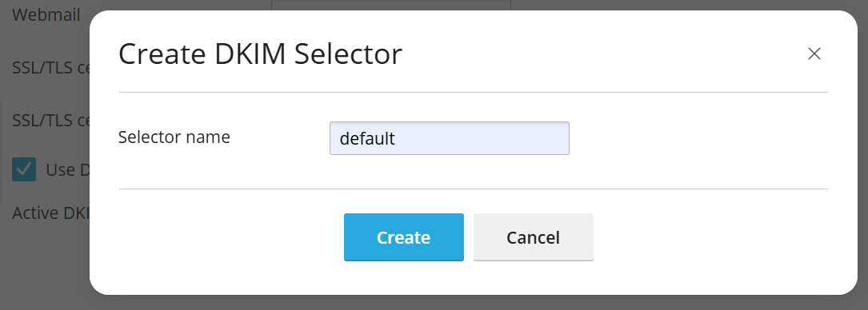Close the Create DKIM Selector dialog
Viewport: 868px width, 310px height.
[814, 54]
